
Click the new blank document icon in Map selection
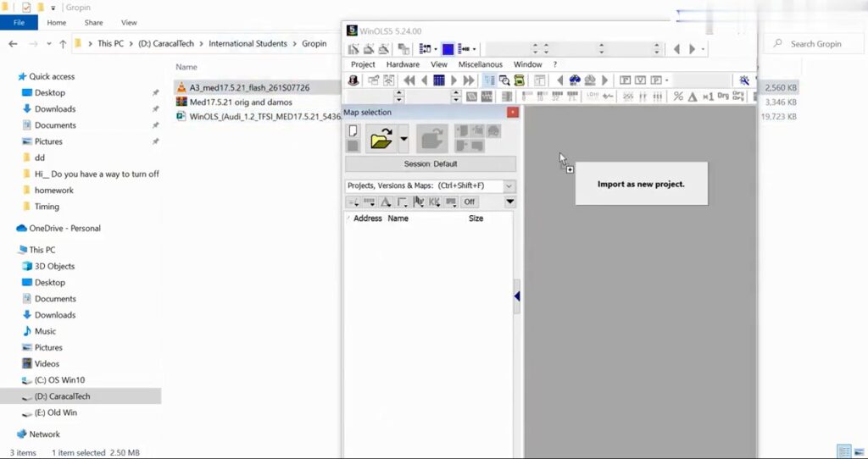(353, 131)
